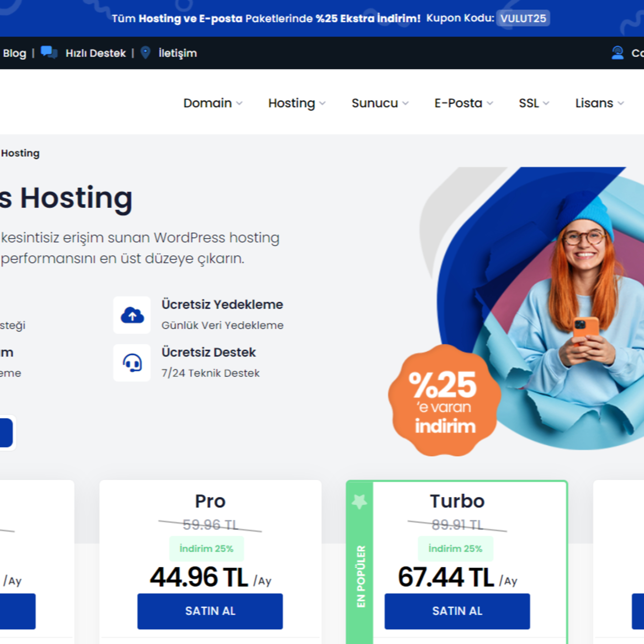
Task: Expand the Domain dropdown chevron
Action: point(239,103)
